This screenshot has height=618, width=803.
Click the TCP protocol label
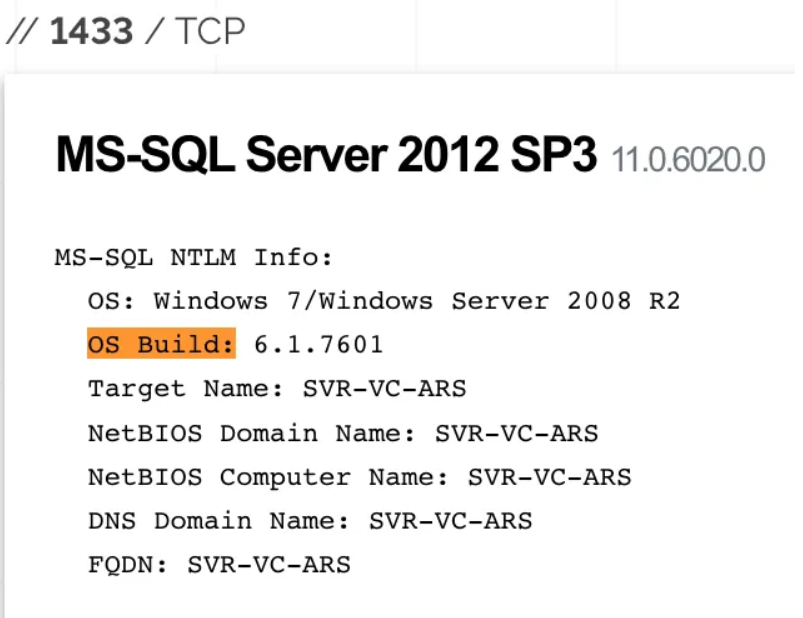(x=210, y=32)
